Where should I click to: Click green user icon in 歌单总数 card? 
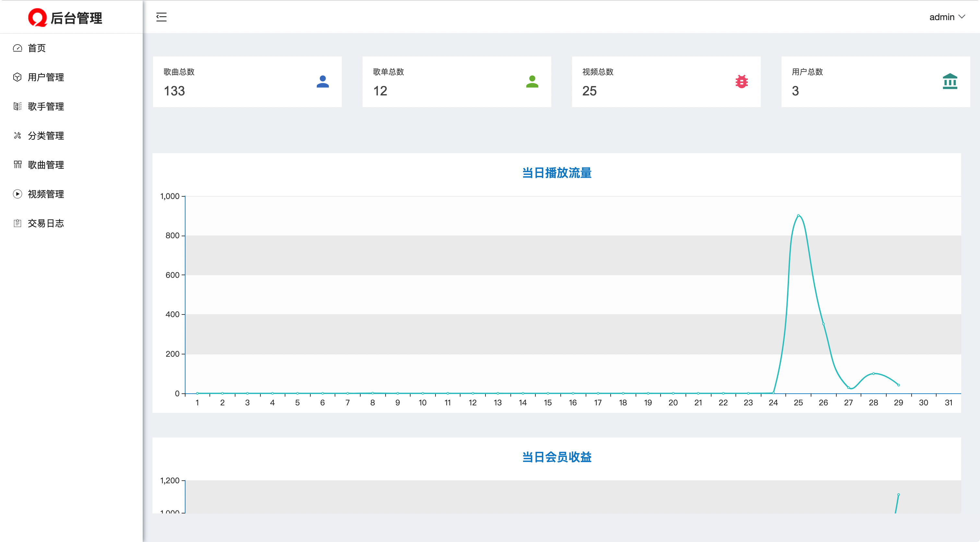click(532, 81)
